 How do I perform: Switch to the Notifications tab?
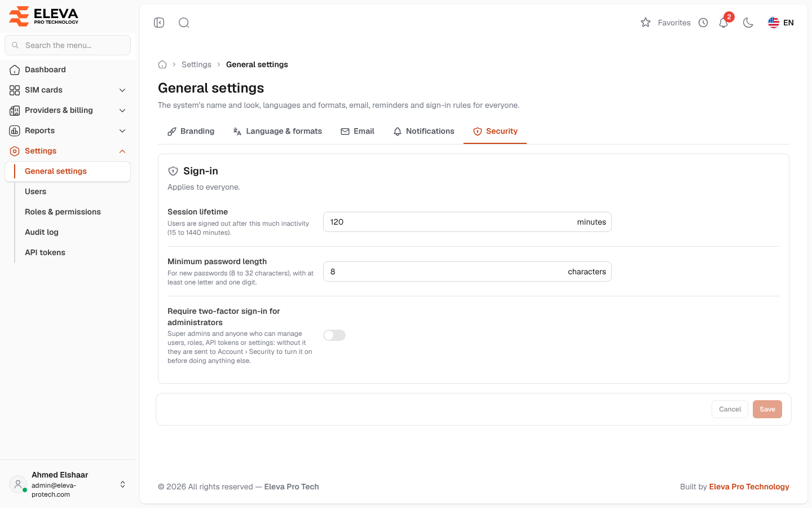pyautogui.click(x=423, y=132)
